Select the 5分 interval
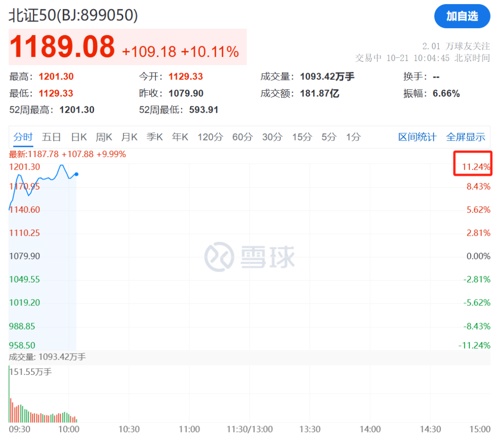Screen dimensions: 500x440 point(329,137)
